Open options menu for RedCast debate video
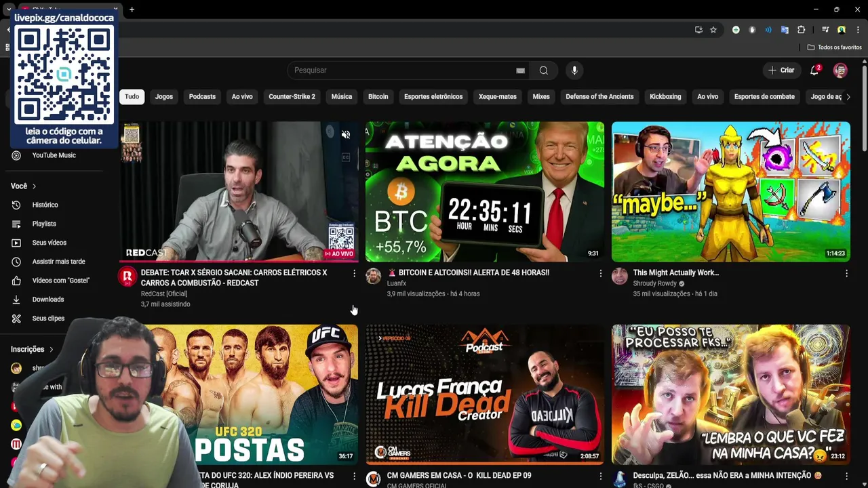 [354, 273]
